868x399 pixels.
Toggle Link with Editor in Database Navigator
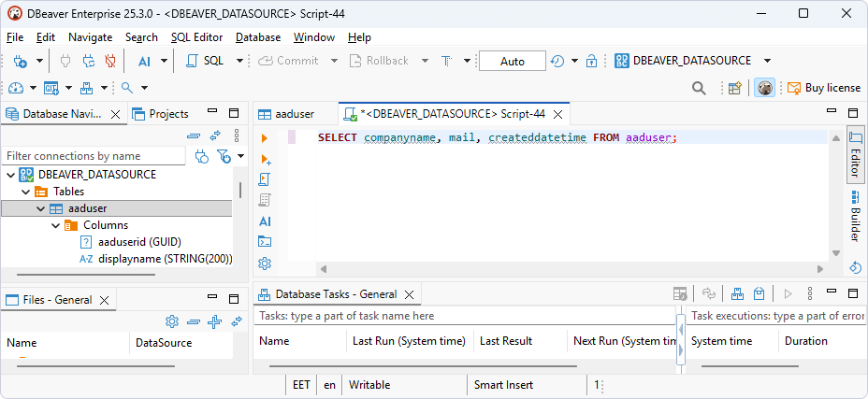click(215, 135)
